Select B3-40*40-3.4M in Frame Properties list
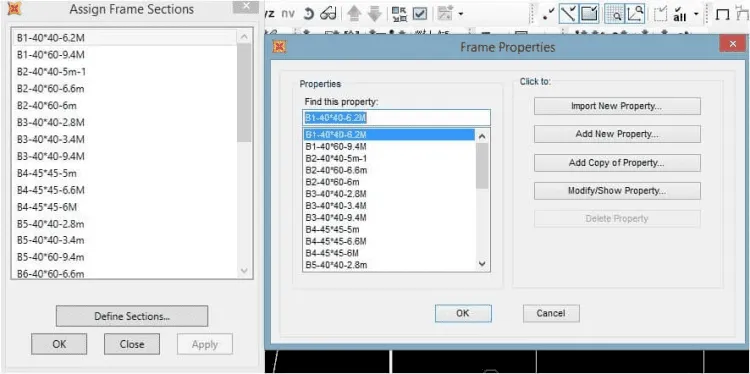Screen dimensions: 750x374 pyautogui.click(x=389, y=206)
